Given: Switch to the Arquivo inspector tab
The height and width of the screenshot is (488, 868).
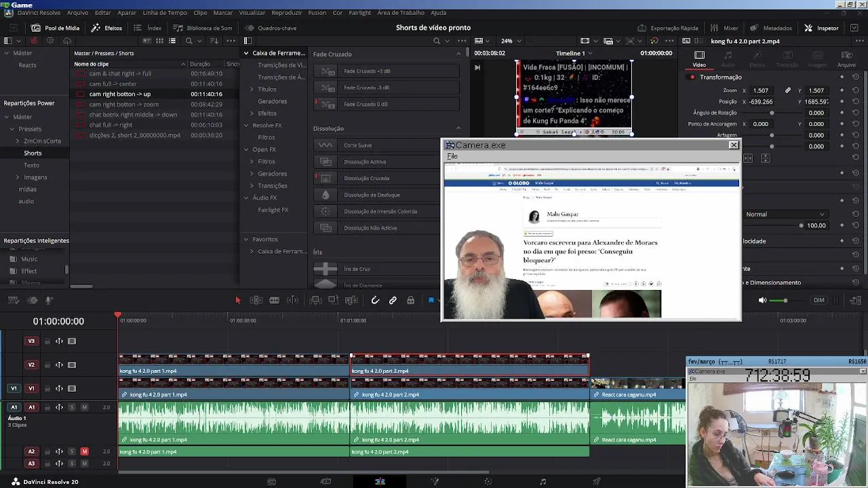Looking at the screenshot, I should 846,60.
